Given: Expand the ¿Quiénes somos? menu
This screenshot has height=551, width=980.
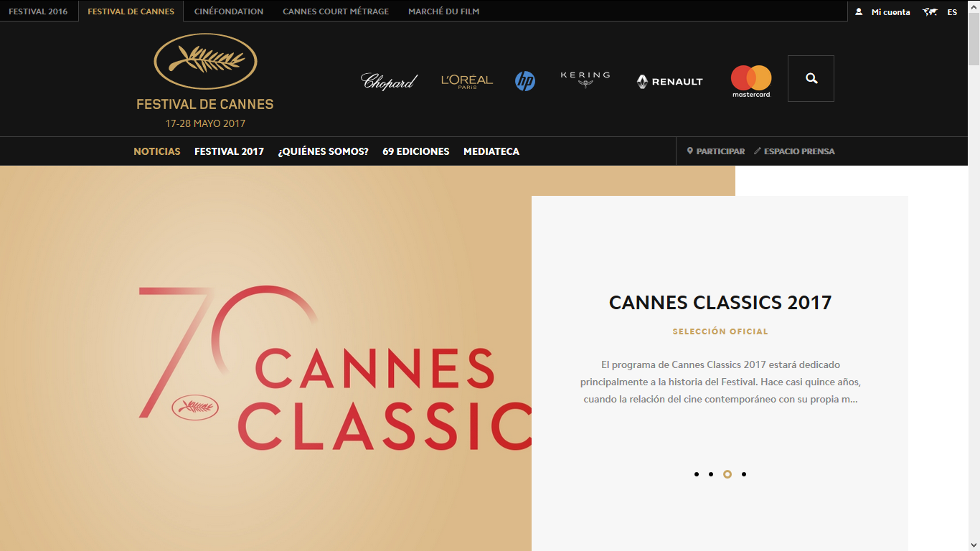Looking at the screenshot, I should coord(324,151).
